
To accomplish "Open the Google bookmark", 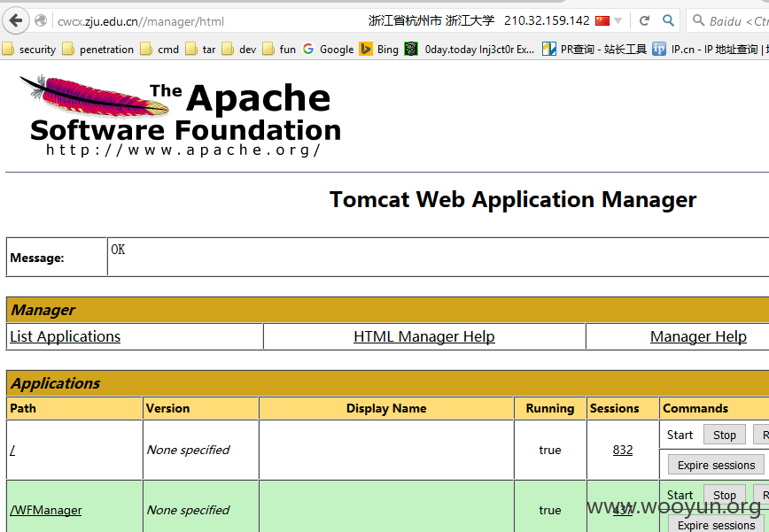I will pos(328,49).
